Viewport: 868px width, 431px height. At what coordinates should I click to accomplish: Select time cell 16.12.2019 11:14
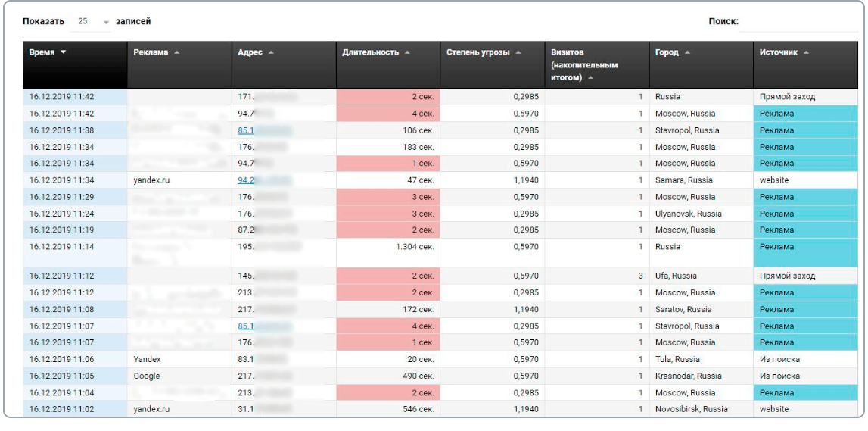75,253
